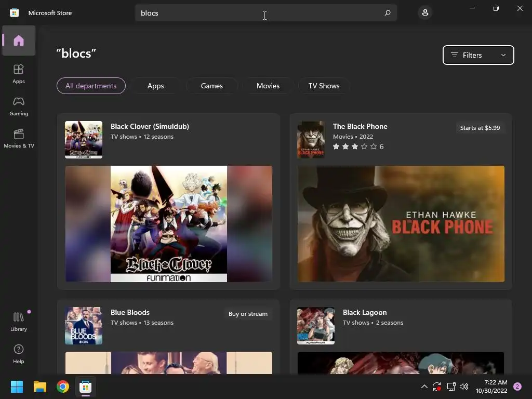This screenshot has width=532, height=399.
Task: Click the search magnifier icon
Action: tap(388, 13)
